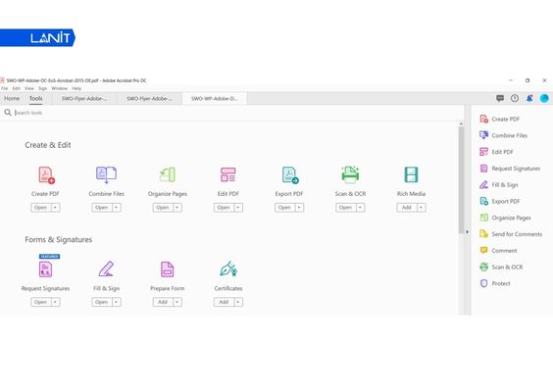The width and height of the screenshot is (553, 392).
Task: Collapse the right tools pane arrow
Action: pyautogui.click(x=468, y=232)
